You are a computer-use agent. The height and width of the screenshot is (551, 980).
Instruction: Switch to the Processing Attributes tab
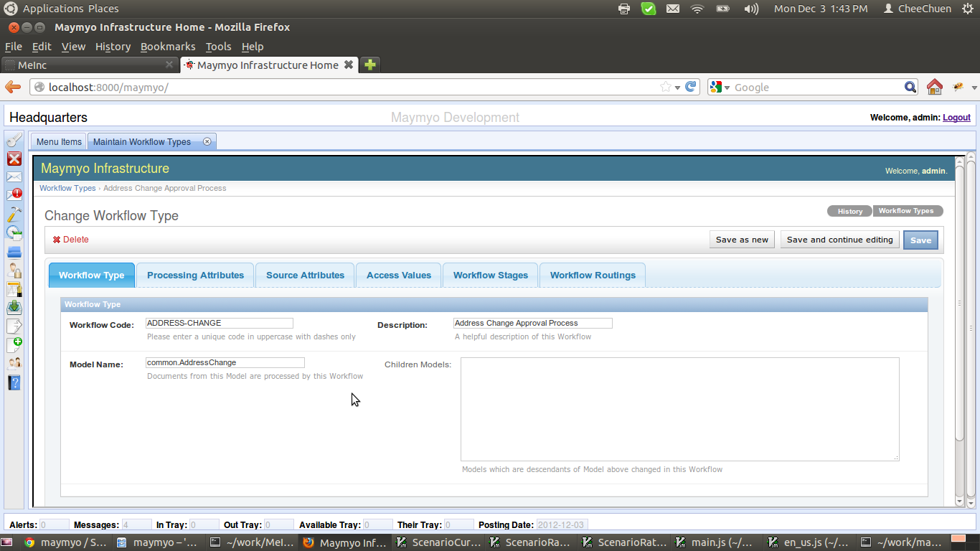[x=194, y=275]
